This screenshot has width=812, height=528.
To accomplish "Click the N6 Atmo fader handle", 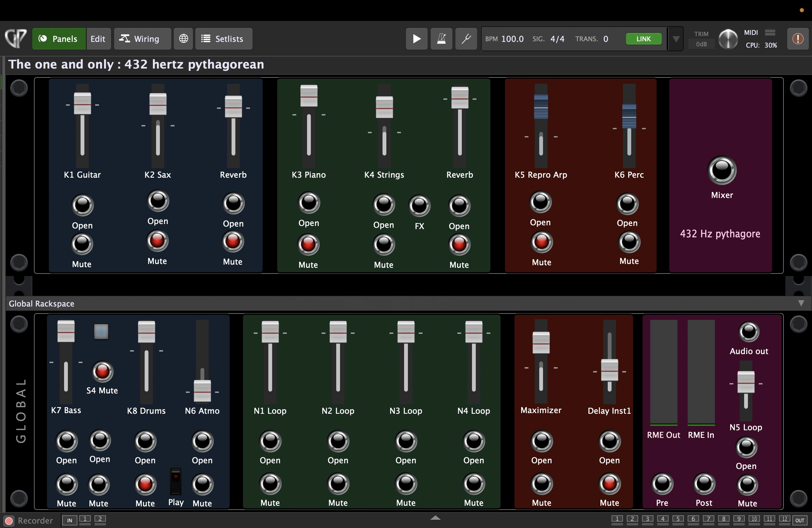I will 202,391.
